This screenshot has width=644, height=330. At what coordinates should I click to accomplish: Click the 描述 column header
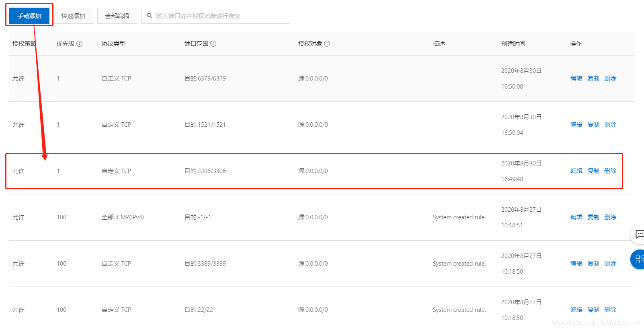click(439, 43)
